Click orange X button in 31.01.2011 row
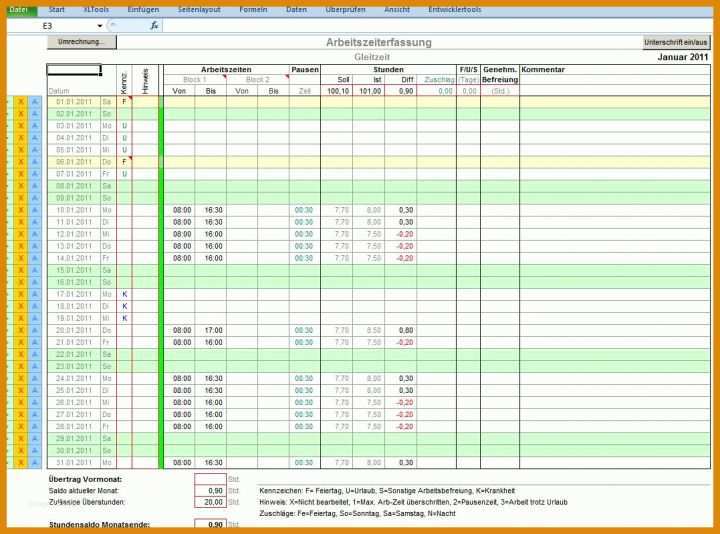Viewport: 720px width, 534px height. [21, 462]
